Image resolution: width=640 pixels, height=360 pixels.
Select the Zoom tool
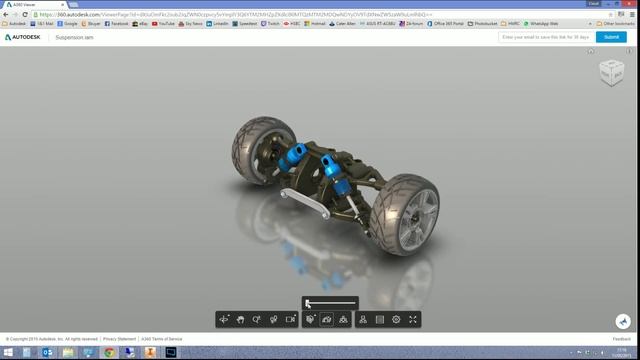[x=257, y=320]
